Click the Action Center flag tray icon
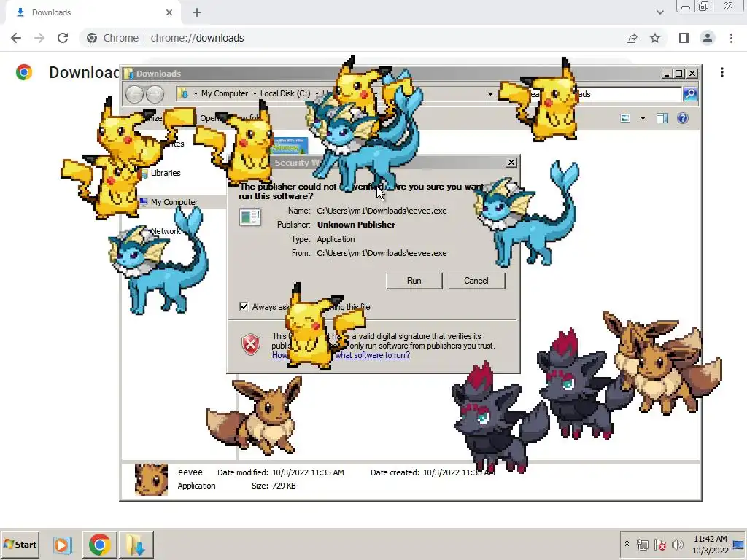This screenshot has height=560, width=747. 659,544
